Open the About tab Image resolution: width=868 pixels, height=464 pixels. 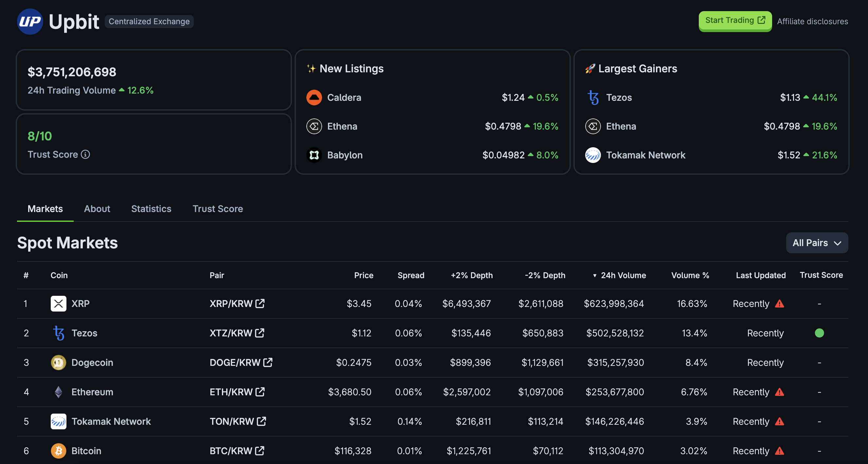(97, 208)
